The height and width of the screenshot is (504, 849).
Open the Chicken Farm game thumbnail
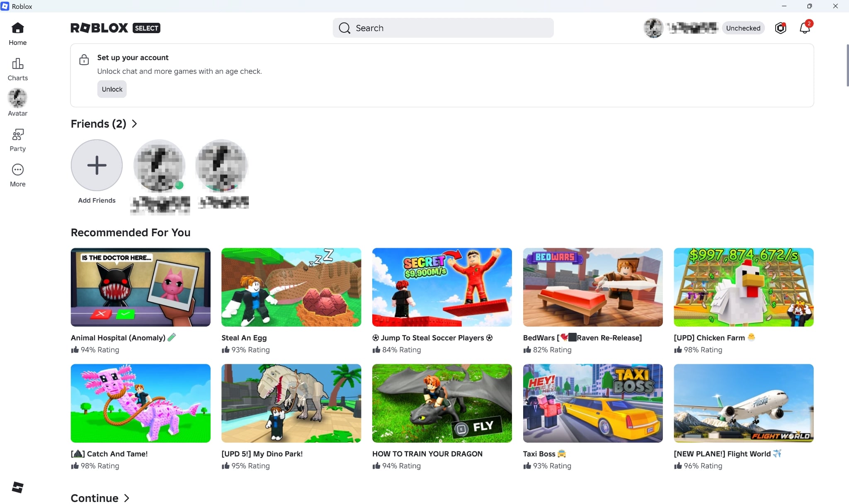click(x=744, y=287)
